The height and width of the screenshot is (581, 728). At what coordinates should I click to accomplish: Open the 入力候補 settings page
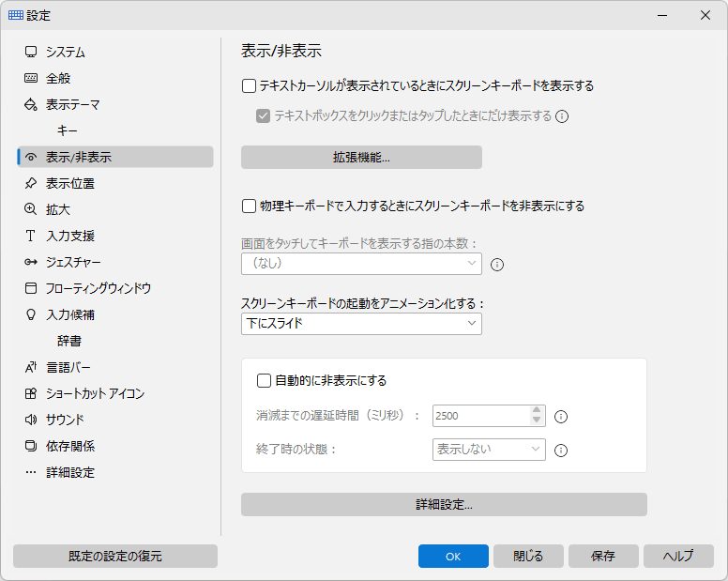115,314
